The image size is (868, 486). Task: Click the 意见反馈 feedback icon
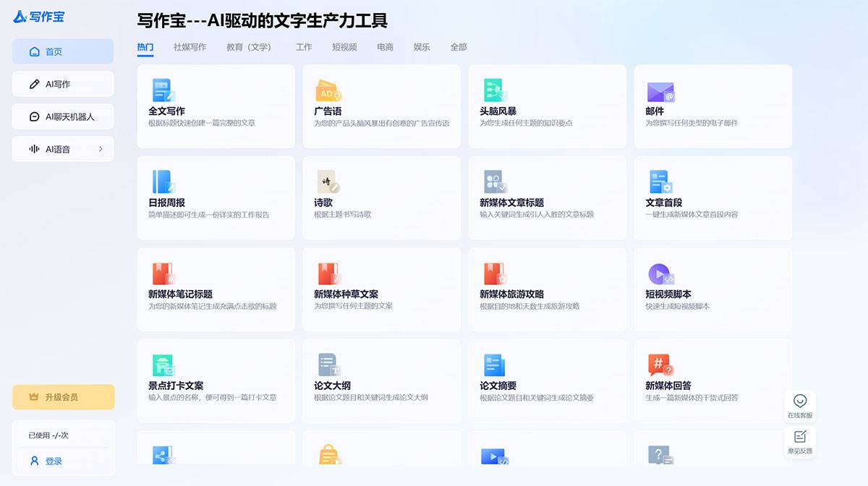point(801,441)
